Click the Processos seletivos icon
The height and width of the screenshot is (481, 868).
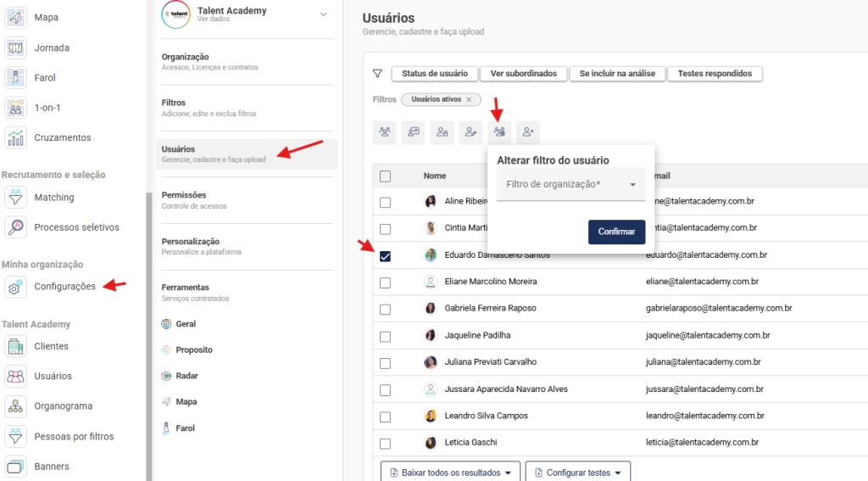point(16,227)
